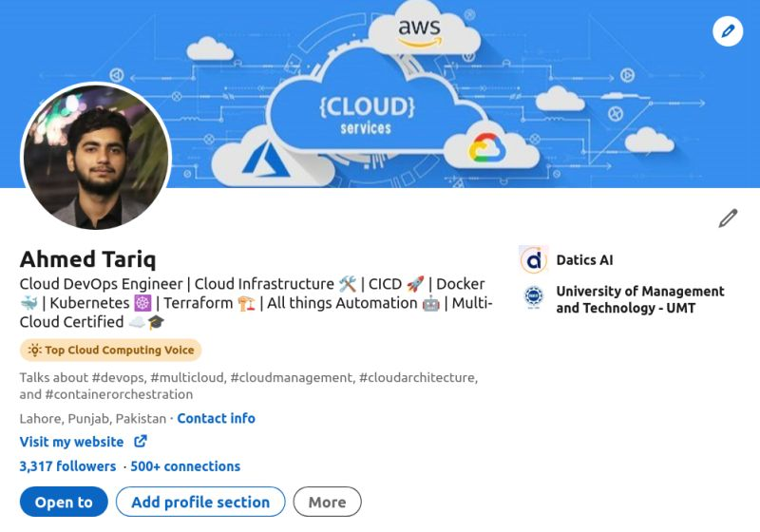760x532 pixels.
Task: Open the Datics AI company link
Action: point(584,260)
